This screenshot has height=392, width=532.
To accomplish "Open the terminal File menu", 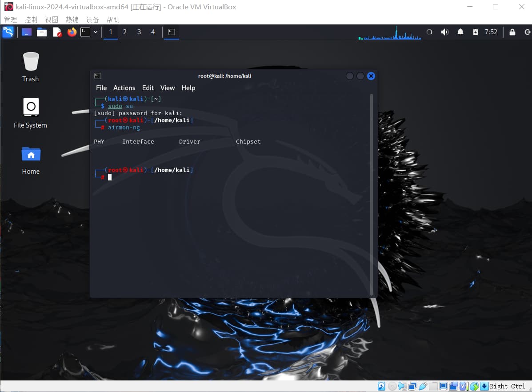I will (101, 88).
